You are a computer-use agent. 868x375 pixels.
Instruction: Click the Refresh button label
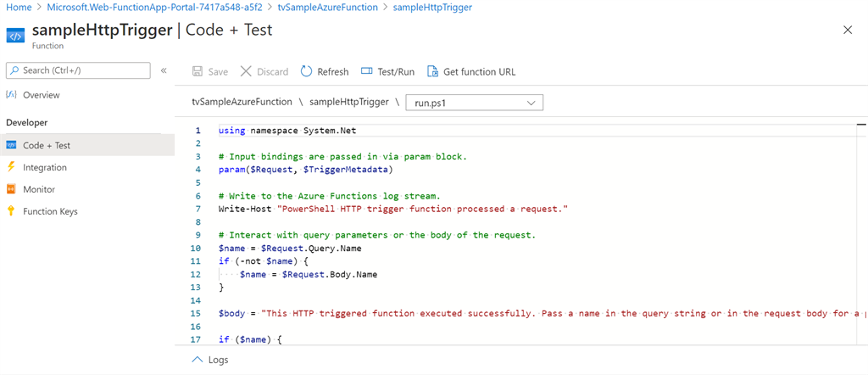coord(332,72)
